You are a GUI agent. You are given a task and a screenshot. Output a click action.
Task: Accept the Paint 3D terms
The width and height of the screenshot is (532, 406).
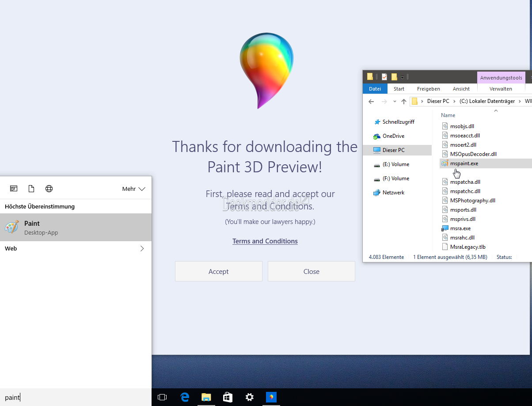pyautogui.click(x=219, y=271)
